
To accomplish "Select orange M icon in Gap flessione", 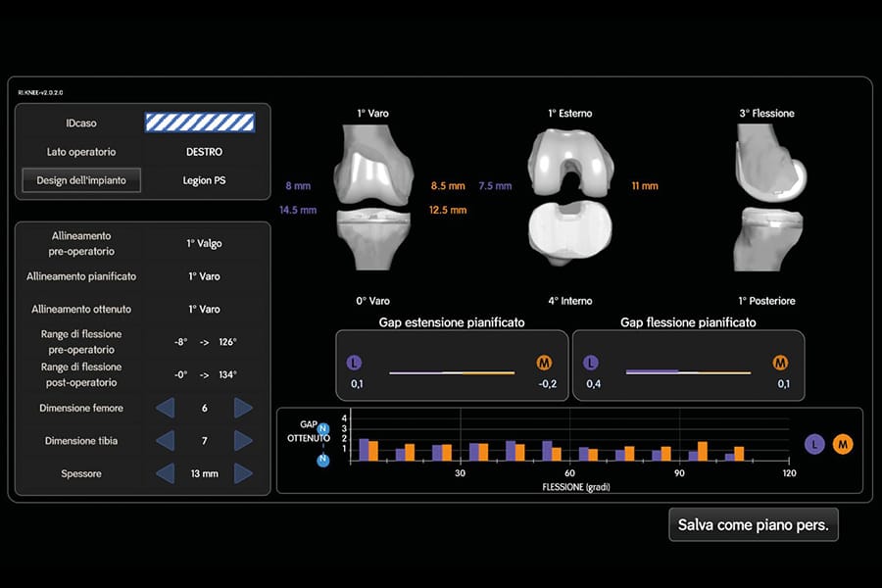I will (x=781, y=364).
